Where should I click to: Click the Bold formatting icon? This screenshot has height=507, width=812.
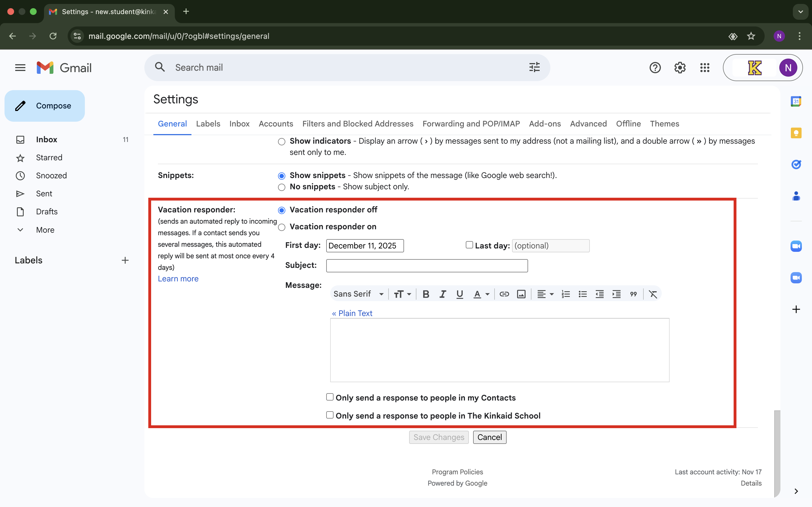click(426, 294)
